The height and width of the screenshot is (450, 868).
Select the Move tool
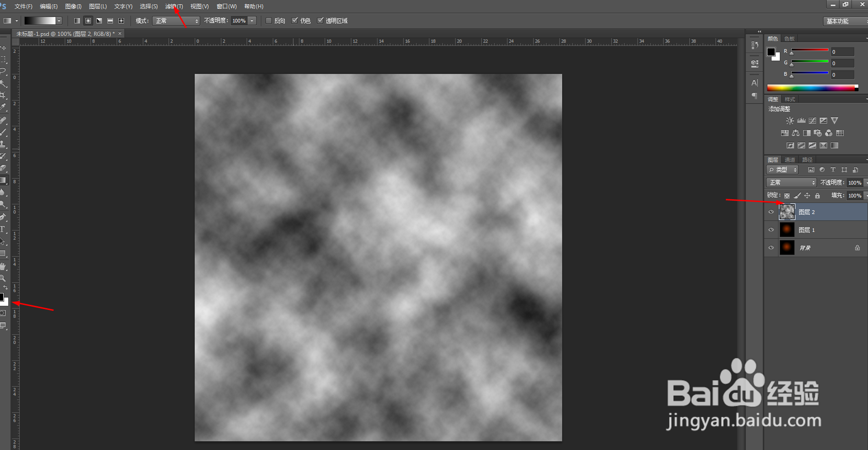[3, 48]
